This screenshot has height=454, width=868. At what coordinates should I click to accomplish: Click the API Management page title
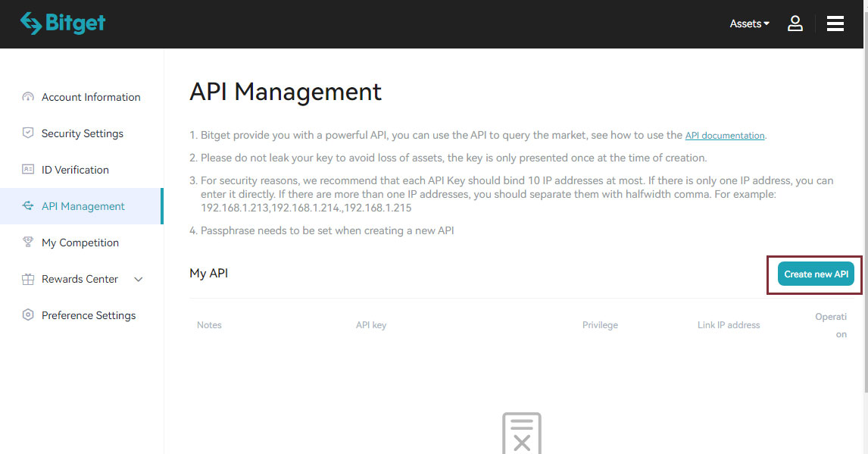coord(286,92)
